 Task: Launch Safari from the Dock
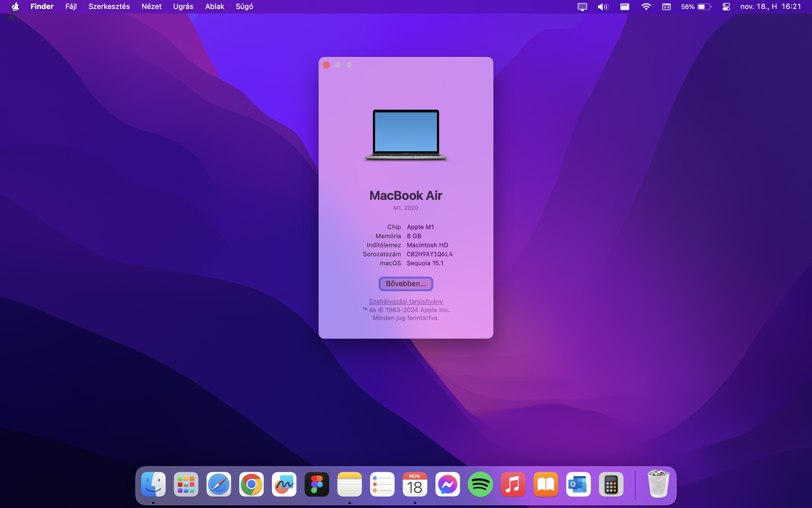[x=219, y=484]
